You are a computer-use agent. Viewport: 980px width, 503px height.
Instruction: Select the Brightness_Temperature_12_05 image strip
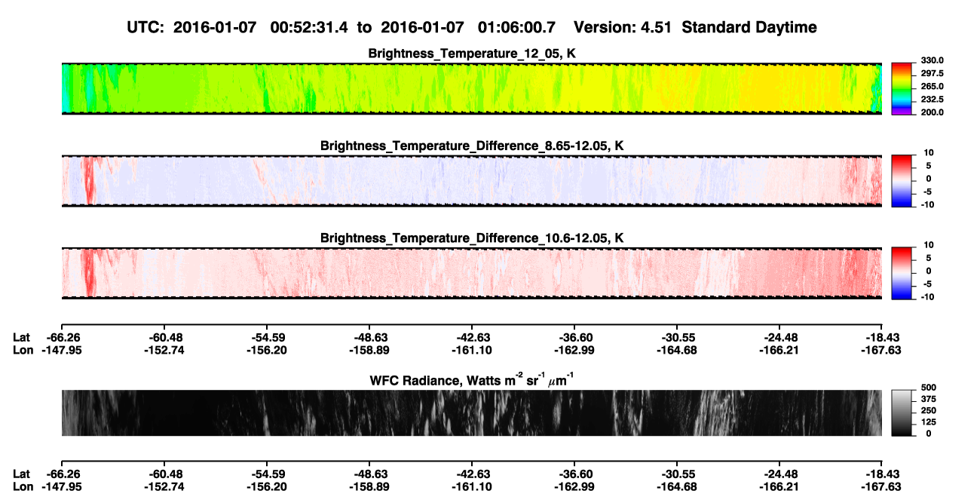click(x=471, y=88)
